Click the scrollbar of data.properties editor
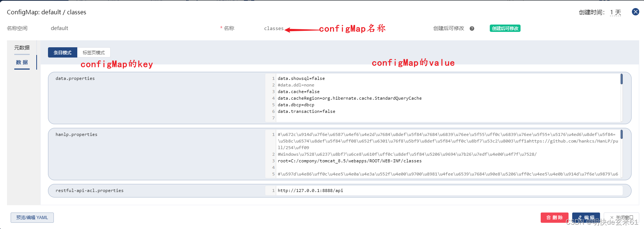 pyautogui.click(x=622, y=79)
